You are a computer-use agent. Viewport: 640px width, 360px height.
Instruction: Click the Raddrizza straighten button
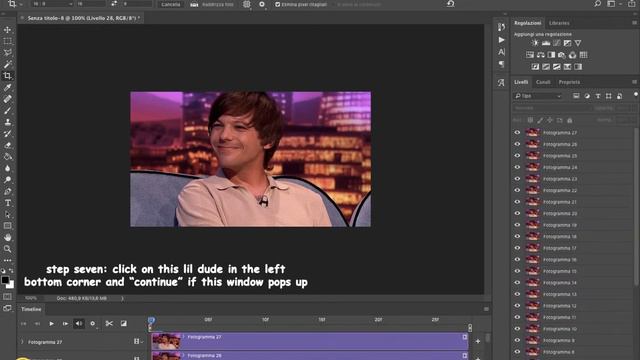pos(213,4)
